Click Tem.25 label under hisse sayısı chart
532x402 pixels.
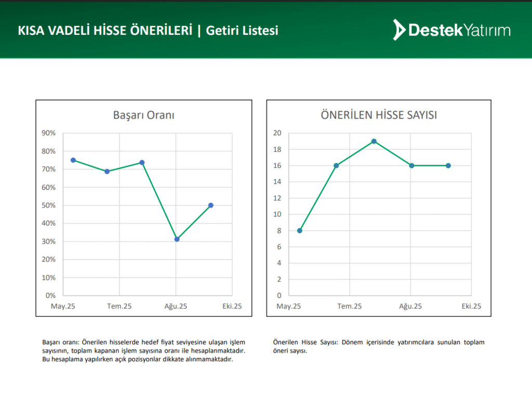pyautogui.click(x=350, y=306)
